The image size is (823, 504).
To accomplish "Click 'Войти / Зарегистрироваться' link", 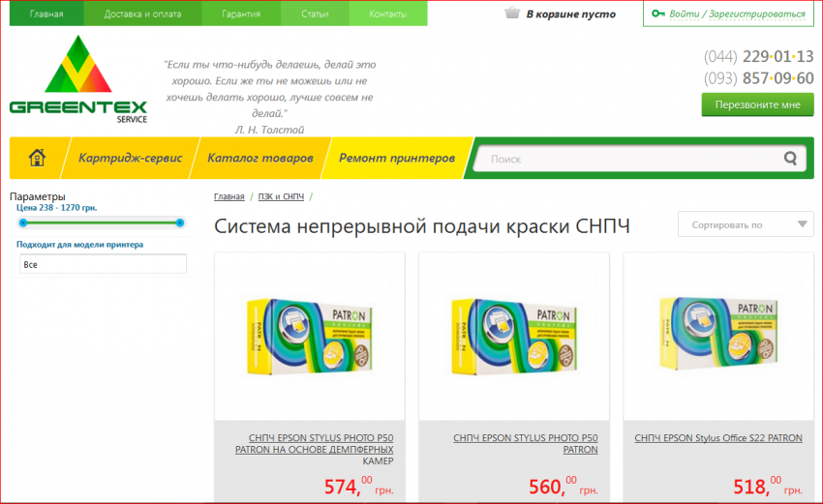I will pos(737,15).
